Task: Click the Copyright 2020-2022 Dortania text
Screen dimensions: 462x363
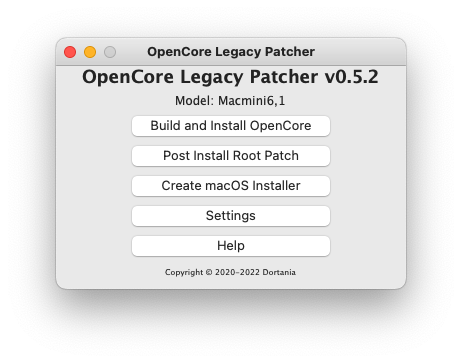Action: [x=230, y=272]
